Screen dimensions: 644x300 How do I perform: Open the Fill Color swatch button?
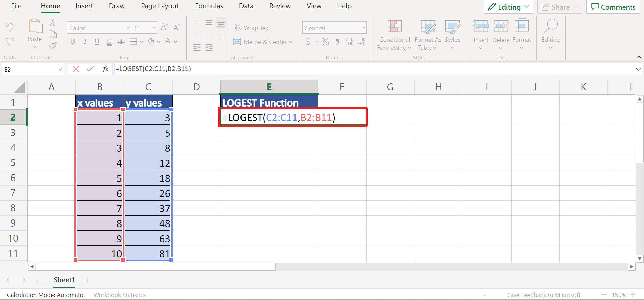pos(151,42)
